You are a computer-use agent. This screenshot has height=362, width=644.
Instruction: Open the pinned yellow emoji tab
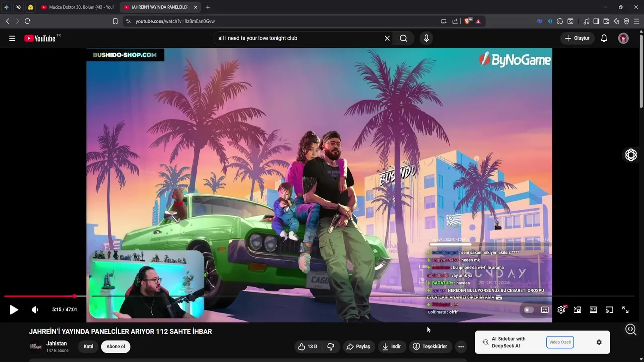(30, 7)
